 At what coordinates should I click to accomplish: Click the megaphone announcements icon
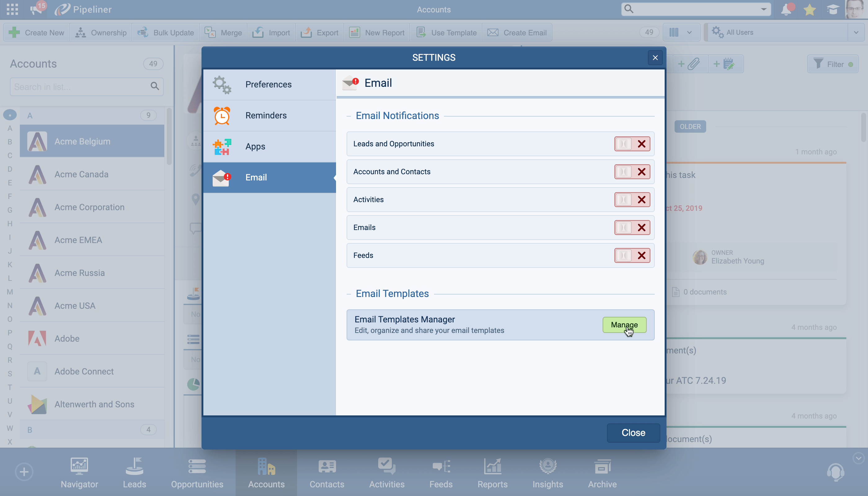tap(36, 9)
